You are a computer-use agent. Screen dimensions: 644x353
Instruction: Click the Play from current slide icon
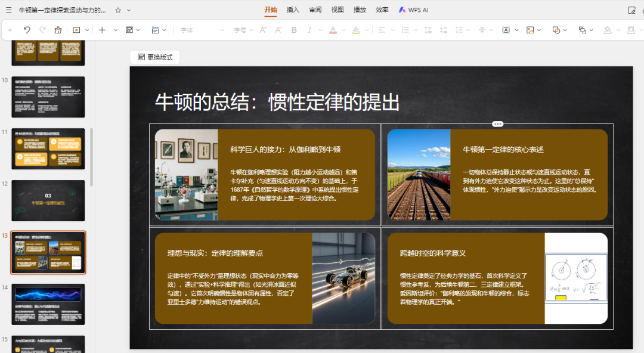click(x=76, y=30)
